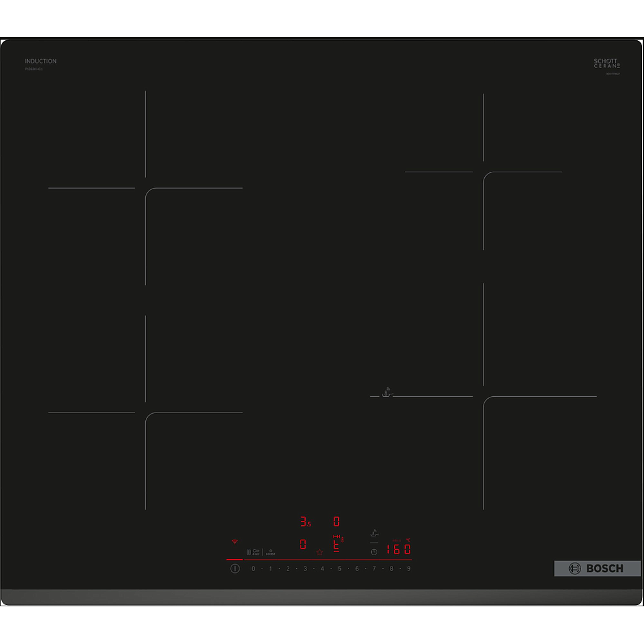This screenshot has width=644, height=644.
Task: Touch the pause bars icon beside lock
Action: [x=248, y=552]
